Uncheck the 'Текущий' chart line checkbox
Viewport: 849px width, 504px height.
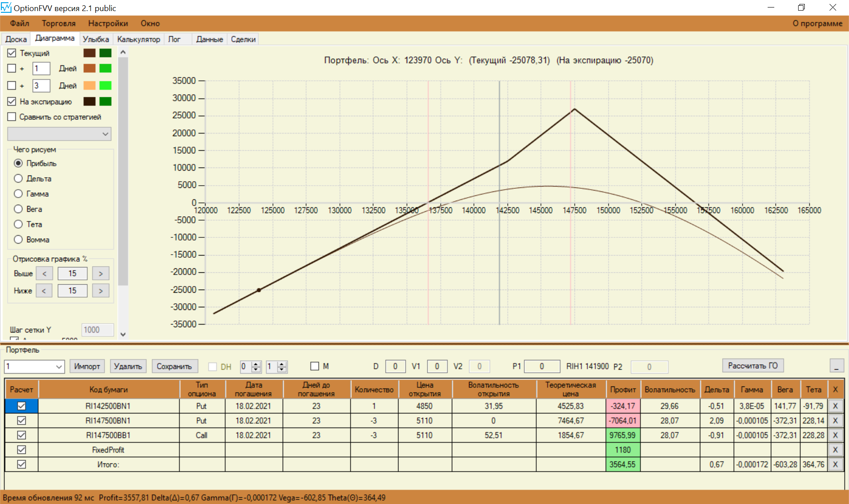(12, 53)
